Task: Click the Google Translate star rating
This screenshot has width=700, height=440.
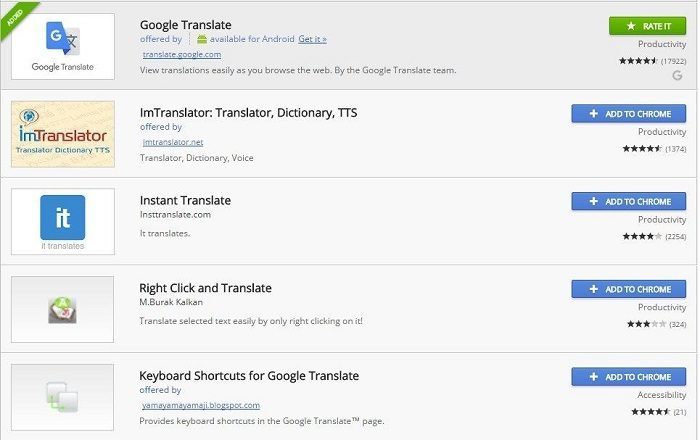Action: point(638,61)
